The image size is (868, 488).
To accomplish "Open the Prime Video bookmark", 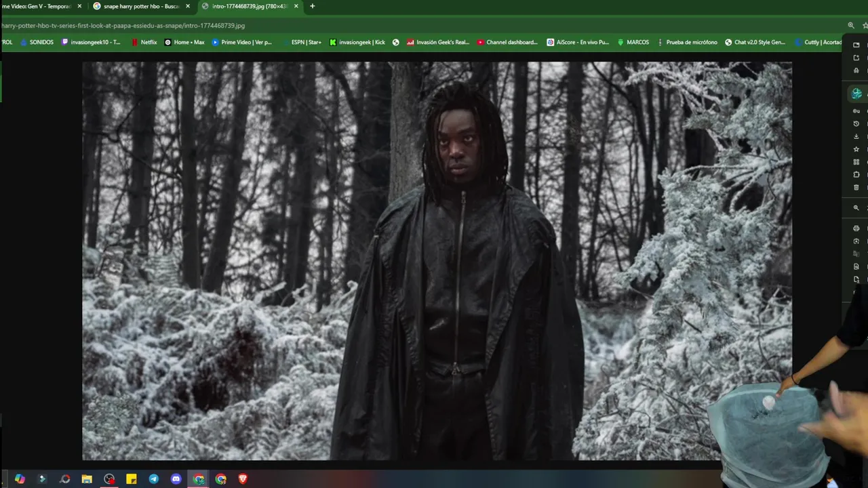I will 241,42.
